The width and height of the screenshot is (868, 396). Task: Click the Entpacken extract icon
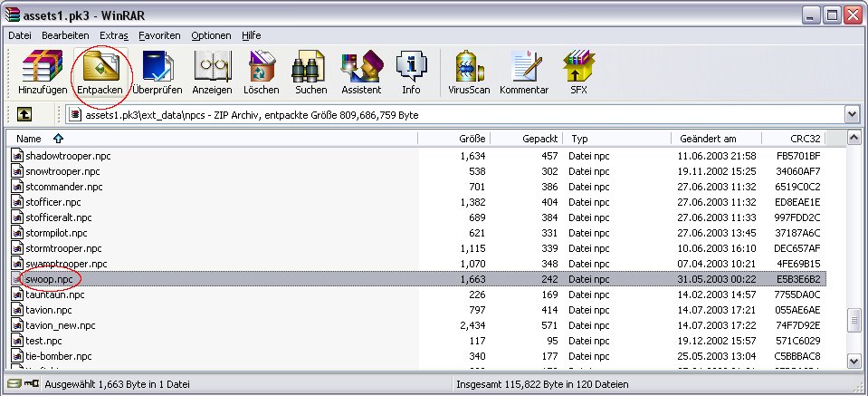coord(100,72)
